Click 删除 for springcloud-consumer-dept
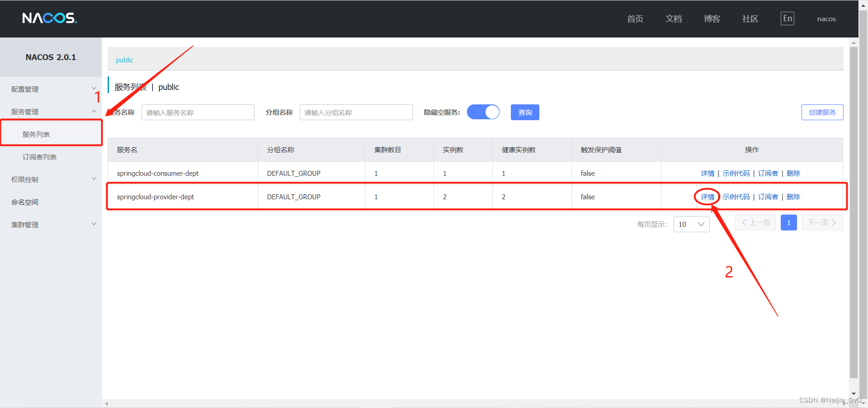 [793, 173]
